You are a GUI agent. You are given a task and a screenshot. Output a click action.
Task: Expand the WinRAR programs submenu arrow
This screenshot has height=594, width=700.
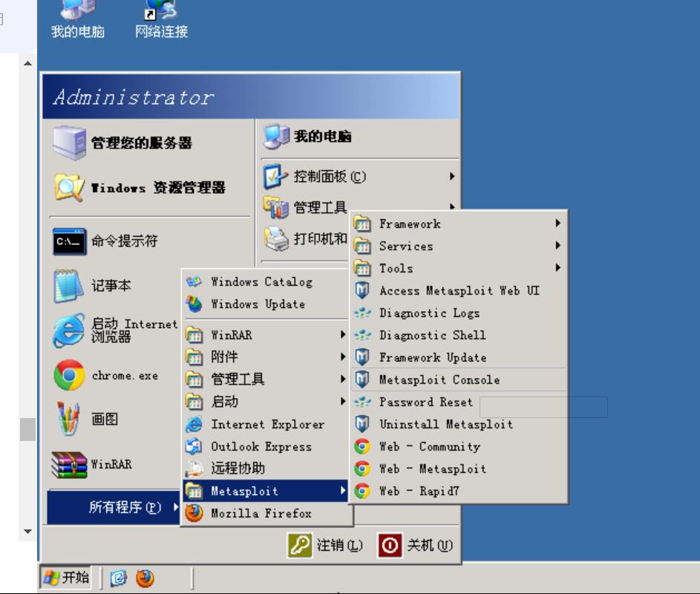[342, 334]
